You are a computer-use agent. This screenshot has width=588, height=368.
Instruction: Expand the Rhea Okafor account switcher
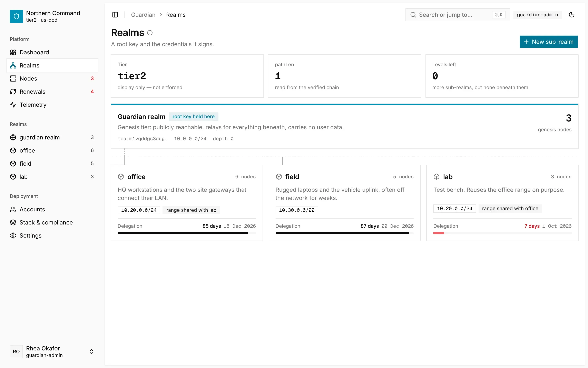52,351
